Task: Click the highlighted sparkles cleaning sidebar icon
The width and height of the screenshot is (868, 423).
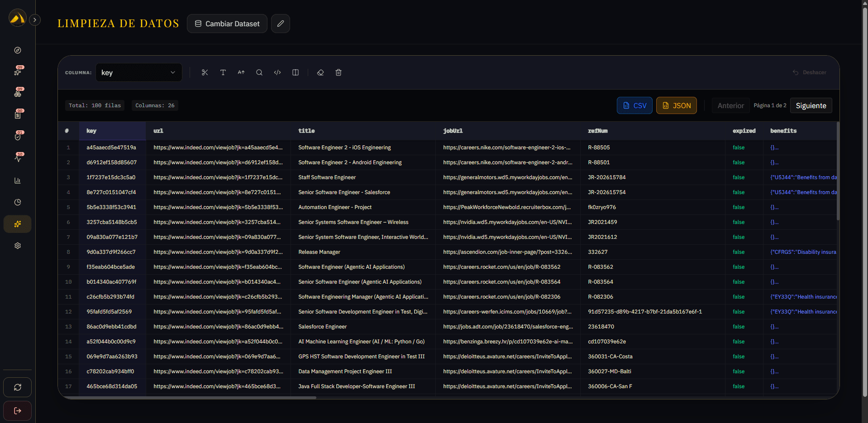Action: pyautogui.click(x=18, y=224)
